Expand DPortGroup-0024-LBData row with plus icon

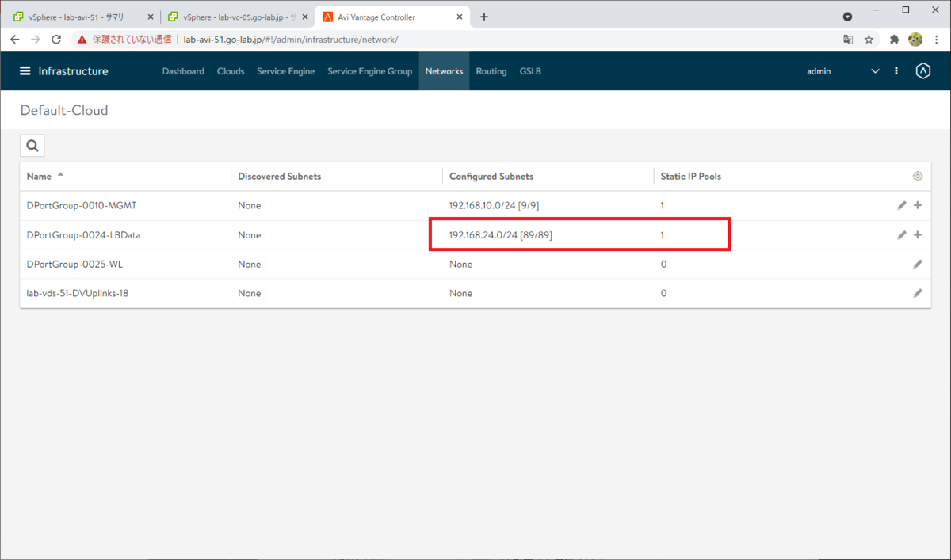[x=918, y=234]
